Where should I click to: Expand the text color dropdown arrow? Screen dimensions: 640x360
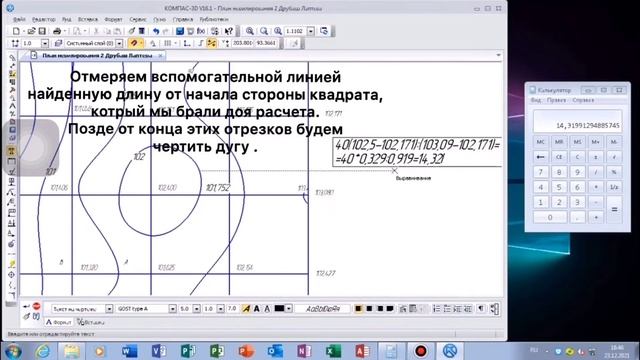289,309
